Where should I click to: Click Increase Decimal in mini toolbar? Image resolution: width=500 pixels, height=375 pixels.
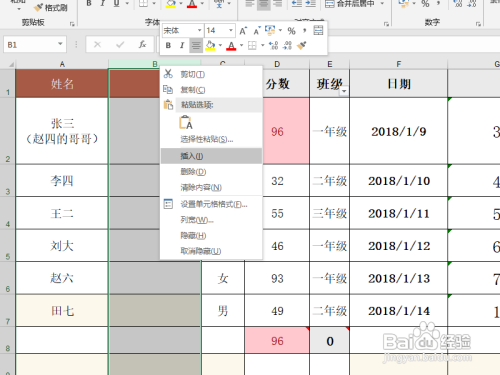pyautogui.click(x=274, y=46)
